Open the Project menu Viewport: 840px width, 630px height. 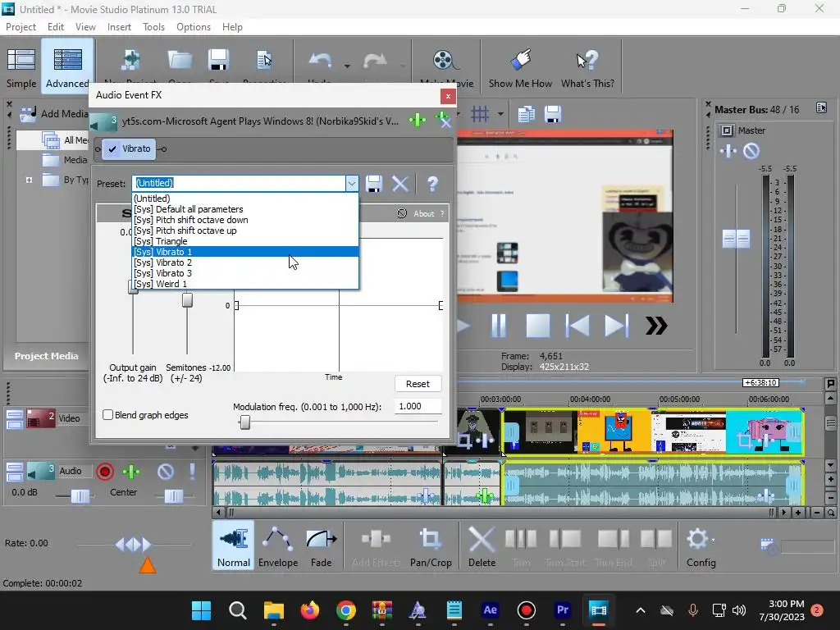point(21,27)
